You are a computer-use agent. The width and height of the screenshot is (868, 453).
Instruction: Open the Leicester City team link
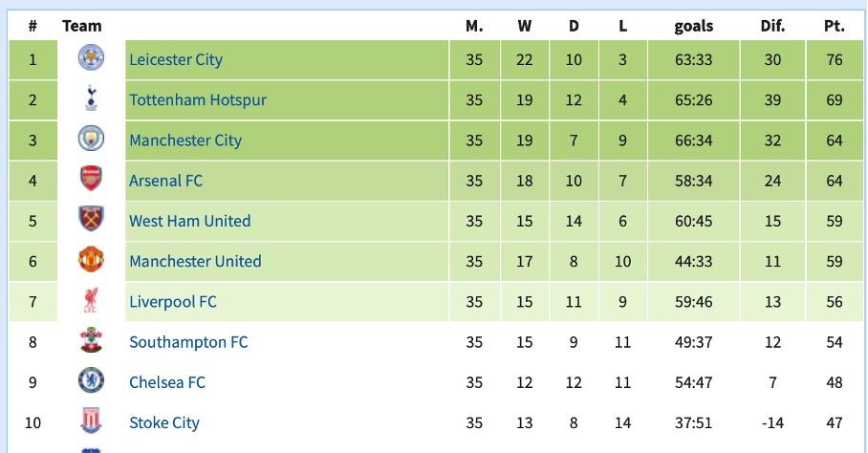pos(176,59)
